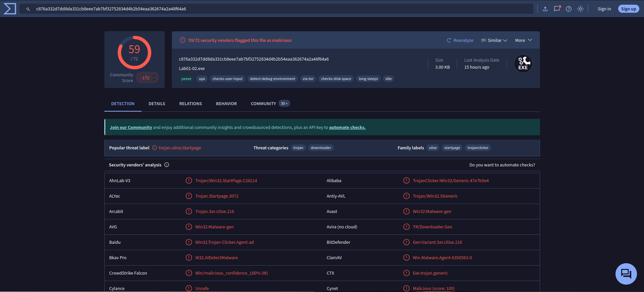Viewport: 644px width, 292px height.
Task: Open the upload file icon
Action: [x=545, y=9]
